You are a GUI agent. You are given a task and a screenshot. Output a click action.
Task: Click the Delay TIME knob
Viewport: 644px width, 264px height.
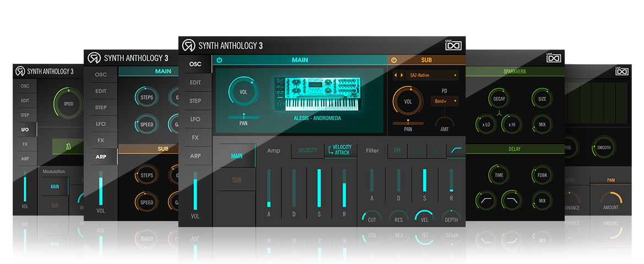(499, 175)
